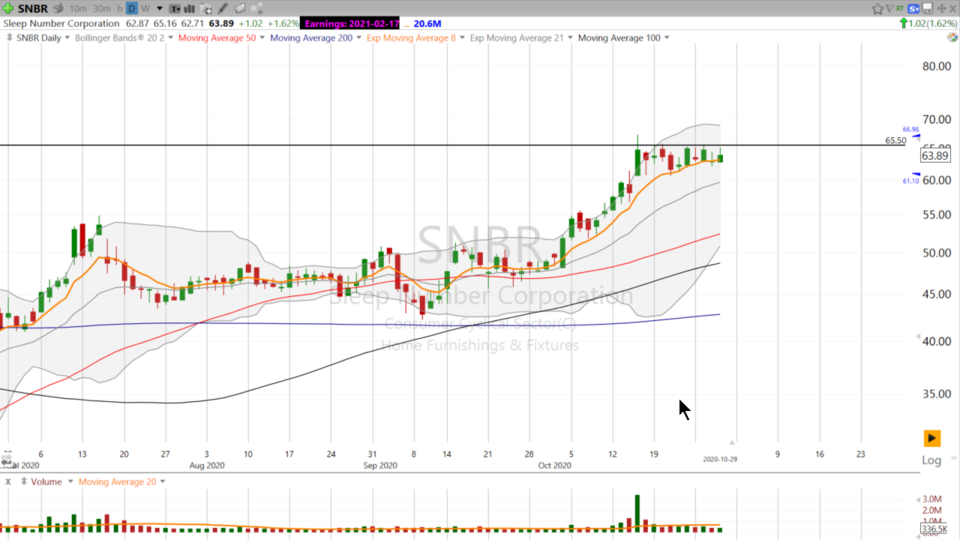Click the green plus add-symbol icon
Image resolution: width=960 pixels, height=540 pixels.
(8, 9)
